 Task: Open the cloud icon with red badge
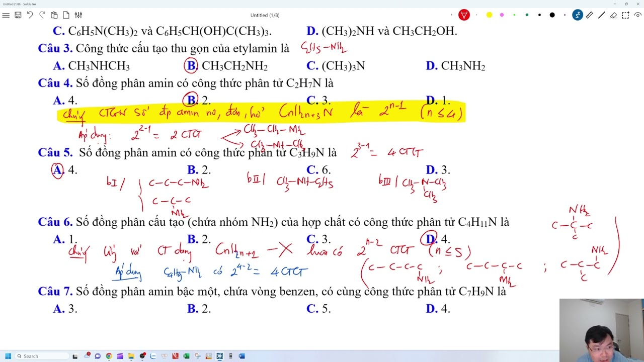click(x=87, y=356)
